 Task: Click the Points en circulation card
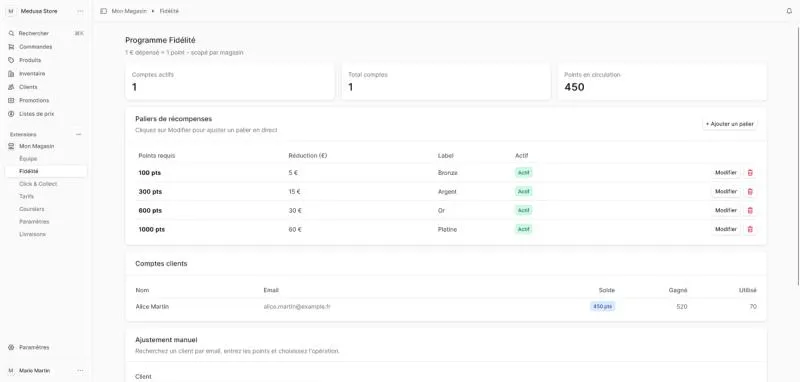pyautogui.click(x=662, y=82)
